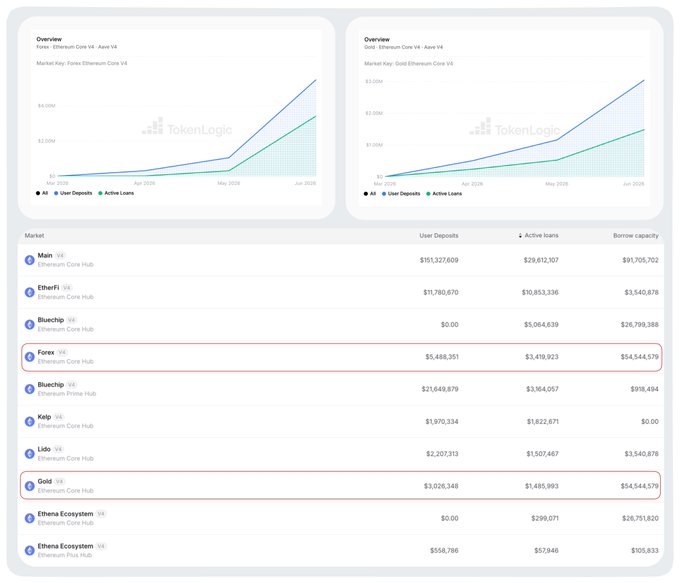Click Kelp user deposits $1,970,334
This screenshot has width=680, height=583.
[x=441, y=422]
